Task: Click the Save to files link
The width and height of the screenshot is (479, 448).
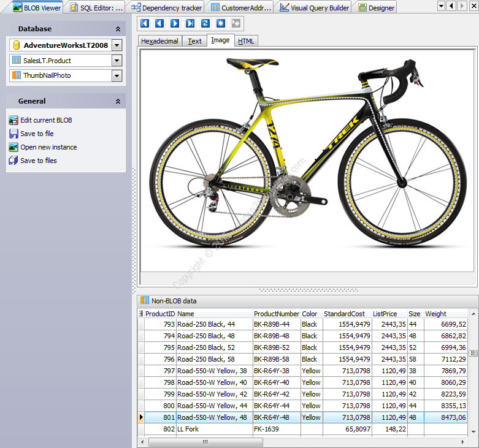Action: point(38,161)
